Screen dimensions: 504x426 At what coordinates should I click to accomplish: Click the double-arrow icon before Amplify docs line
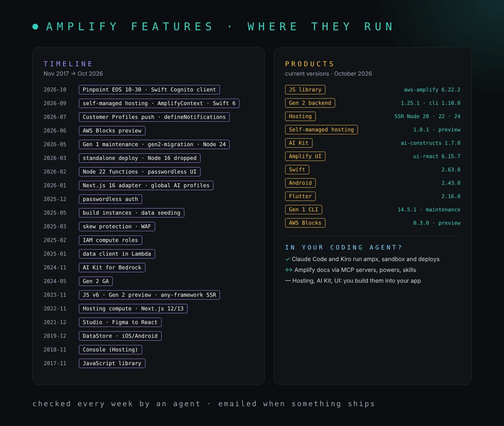pyautogui.click(x=289, y=270)
